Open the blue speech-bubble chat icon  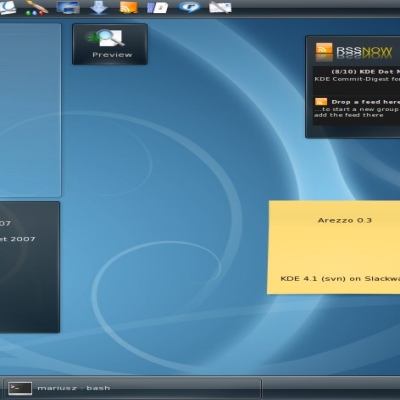[x=189, y=7]
